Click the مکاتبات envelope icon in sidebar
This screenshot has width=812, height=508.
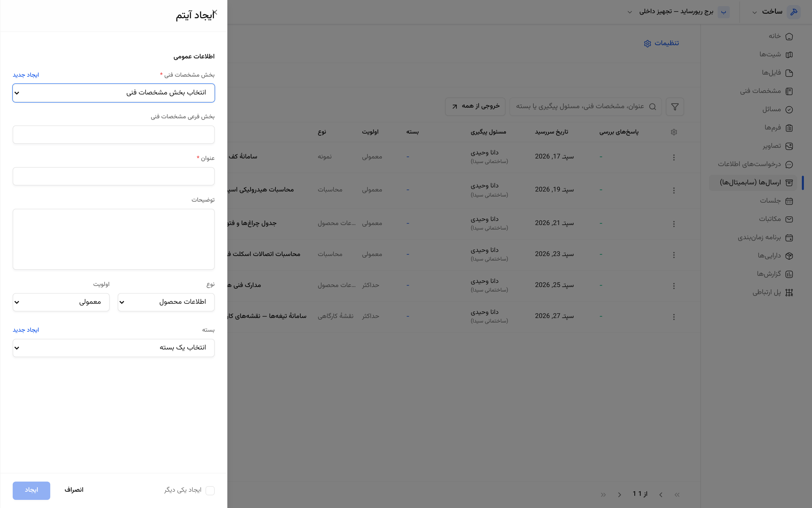pos(789,219)
